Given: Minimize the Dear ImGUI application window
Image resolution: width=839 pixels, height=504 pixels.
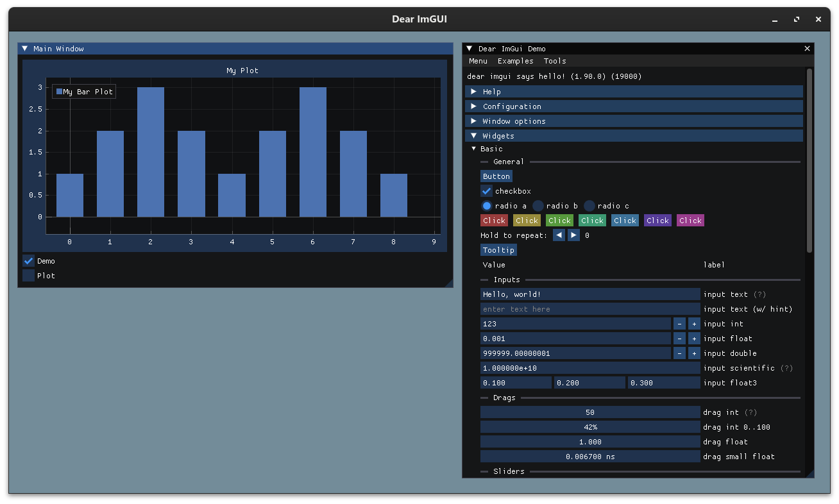Looking at the screenshot, I should click(775, 20).
